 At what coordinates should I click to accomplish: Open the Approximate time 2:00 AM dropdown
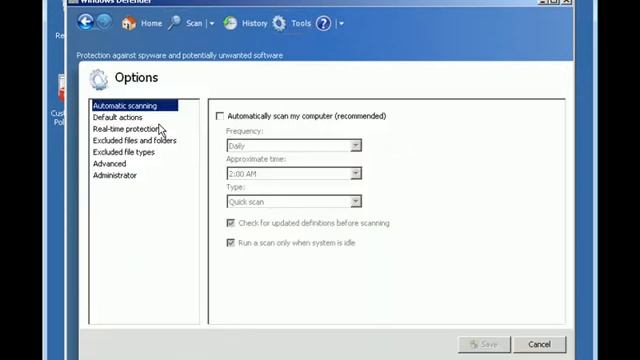coord(294,174)
